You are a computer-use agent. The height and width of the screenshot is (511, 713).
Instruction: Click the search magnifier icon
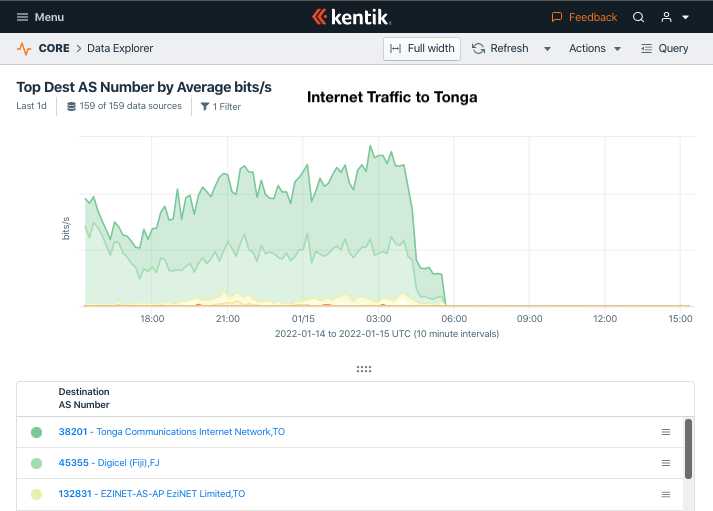(638, 17)
